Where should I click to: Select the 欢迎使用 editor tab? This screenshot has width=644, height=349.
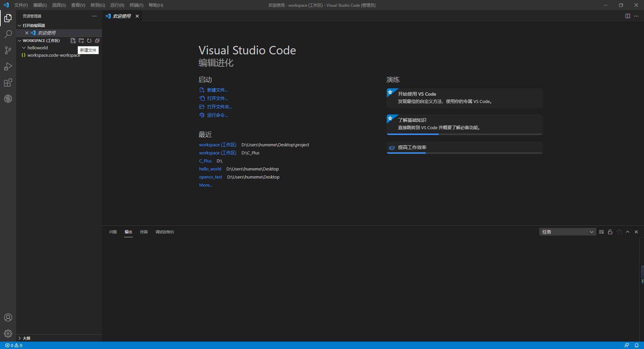click(x=122, y=16)
